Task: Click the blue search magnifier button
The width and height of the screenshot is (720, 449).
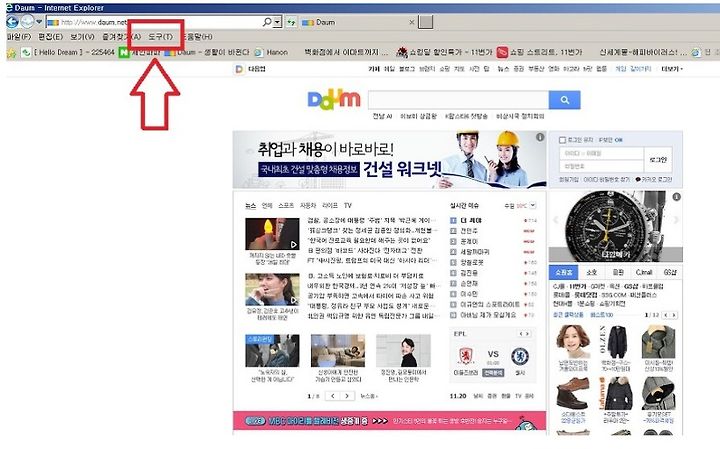Action: tap(565, 100)
